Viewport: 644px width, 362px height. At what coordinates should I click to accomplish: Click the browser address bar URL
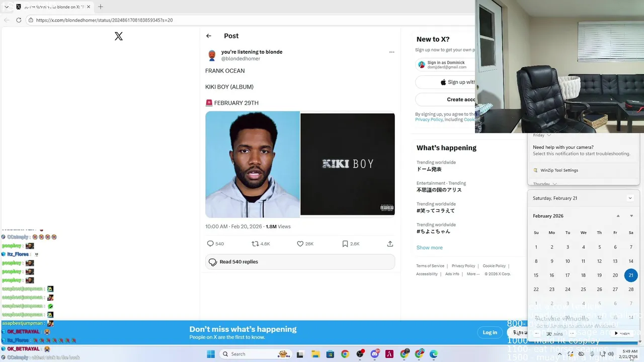tap(104, 20)
